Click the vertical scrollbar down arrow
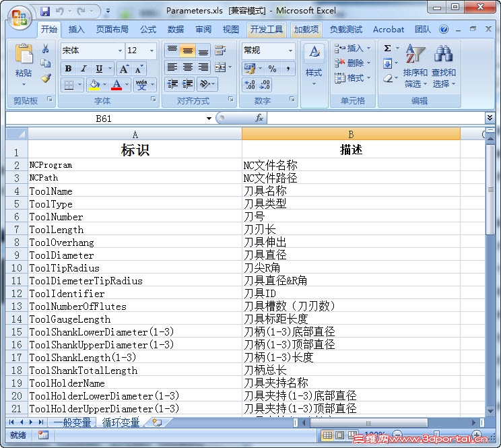The image size is (501, 448). click(490, 411)
